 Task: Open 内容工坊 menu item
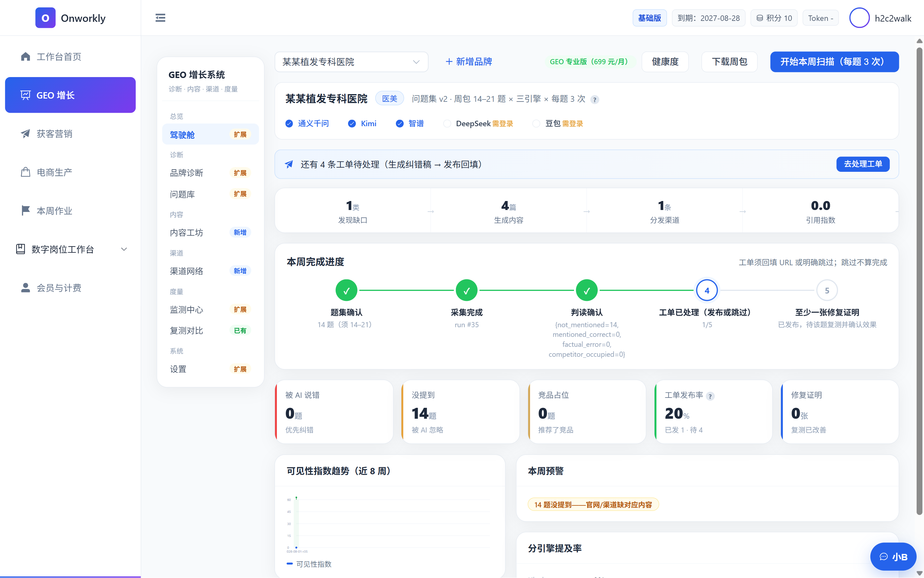[210, 232]
